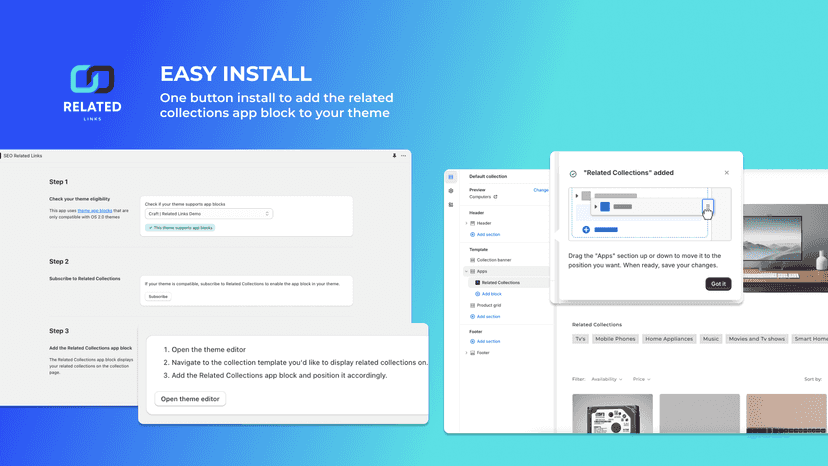The image size is (828, 466).
Task: Click the Mobile Phones collection tag
Action: point(615,339)
